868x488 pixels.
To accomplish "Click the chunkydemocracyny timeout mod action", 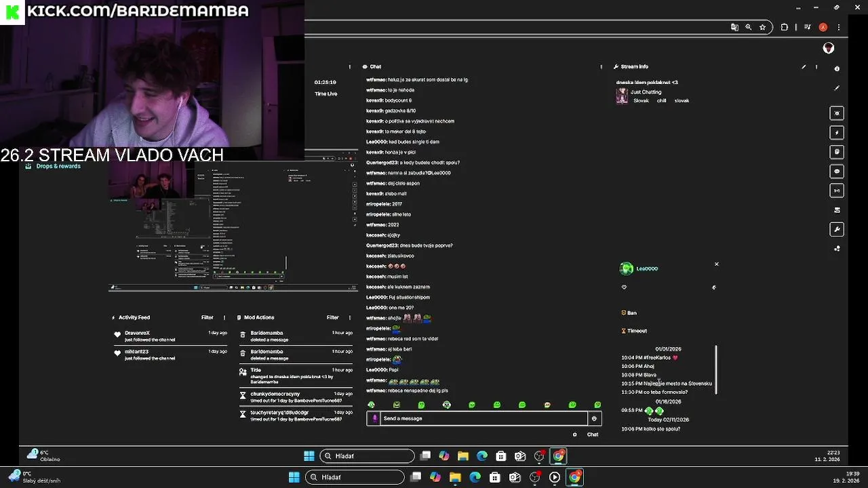I will pyautogui.click(x=296, y=396).
